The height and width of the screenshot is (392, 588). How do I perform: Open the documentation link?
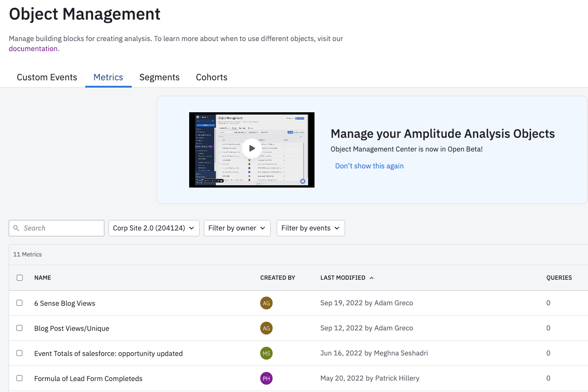(33, 48)
